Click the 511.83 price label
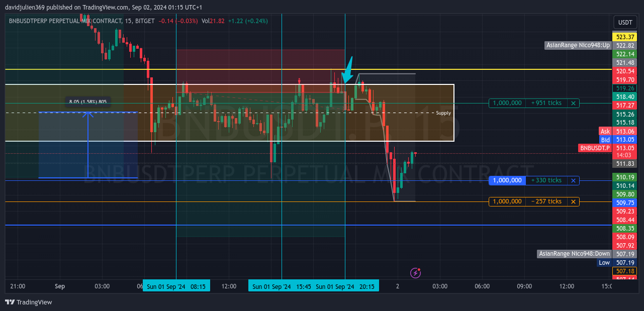 coord(625,164)
